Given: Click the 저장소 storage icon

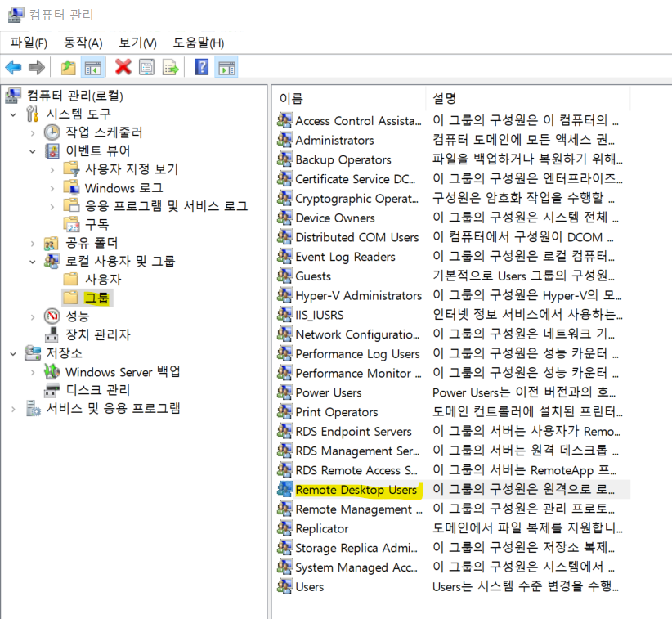Looking at the screenshot, I should pyautogui.click(x=33, y=353).
